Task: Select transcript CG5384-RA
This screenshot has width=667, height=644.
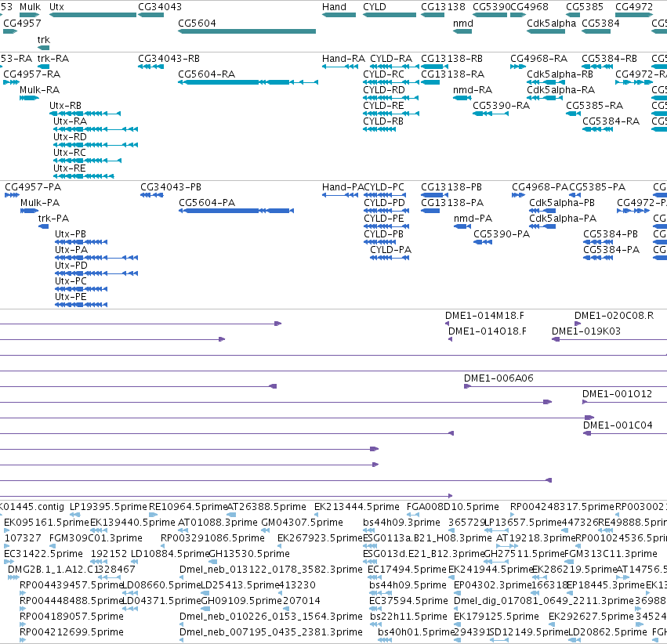Action: (x=598, y=129)
